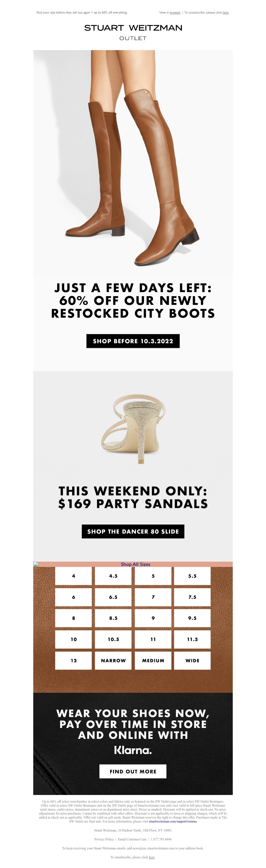Screen dimensions: 266x868
Task: Click the Shop All Sizes link
Action: pos(135,564)
